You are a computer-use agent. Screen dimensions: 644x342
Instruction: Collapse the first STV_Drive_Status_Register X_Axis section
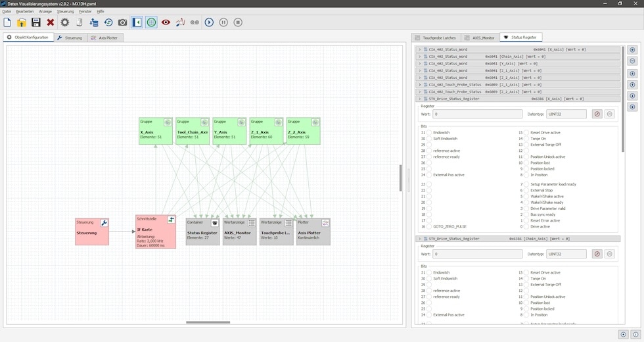pos(420,99)
